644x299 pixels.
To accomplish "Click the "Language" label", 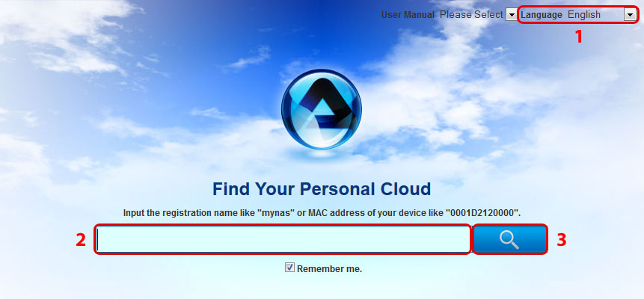I will point(542,15).
